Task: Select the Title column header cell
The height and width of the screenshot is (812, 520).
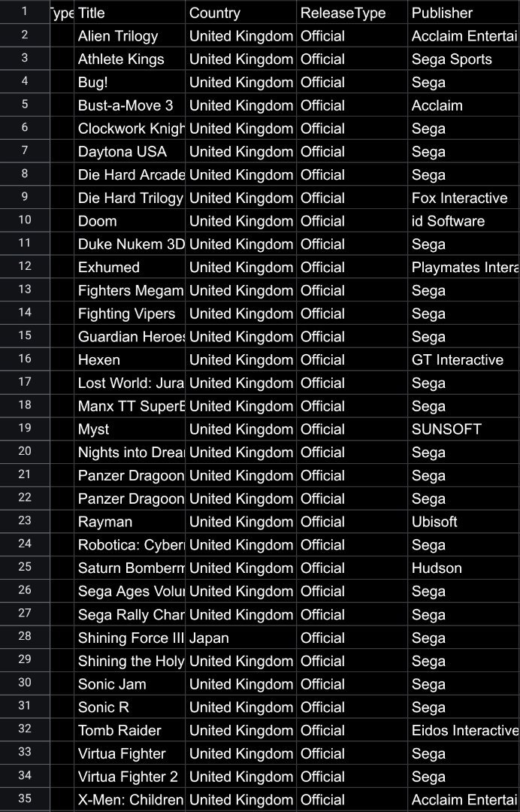Action: pyautogui.click(x=129, y=13)
